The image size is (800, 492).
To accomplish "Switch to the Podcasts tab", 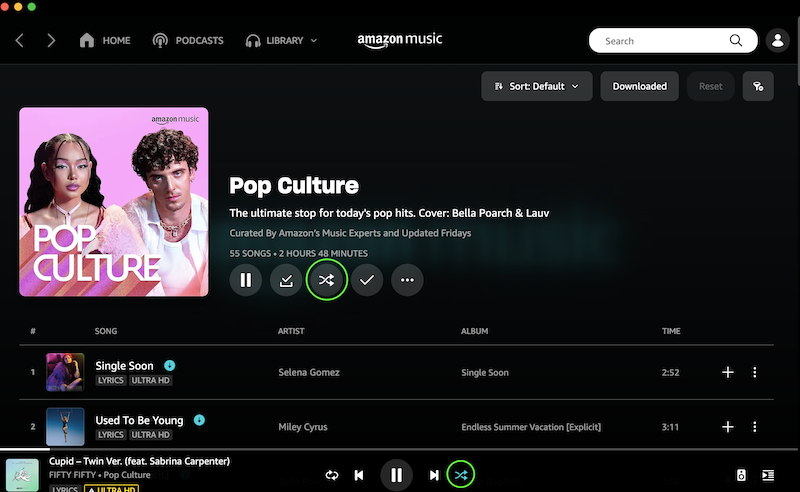I will tap(187, 41).
